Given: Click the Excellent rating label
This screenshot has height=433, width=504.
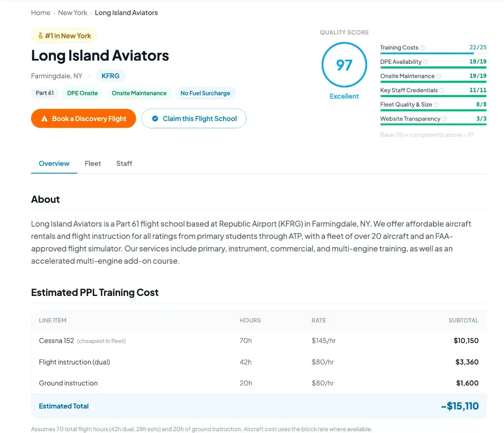Looking at the screenshot, I should pyautogui.click(x=344, y=96).
